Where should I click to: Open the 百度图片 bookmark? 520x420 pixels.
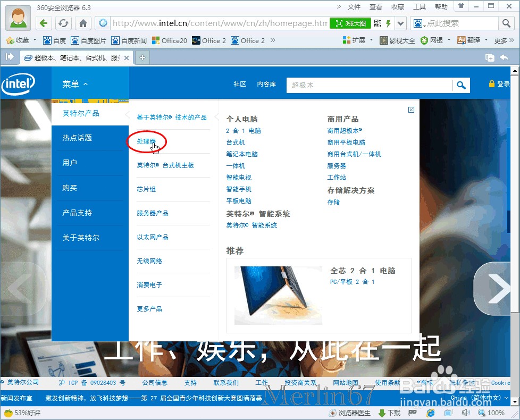89,40
